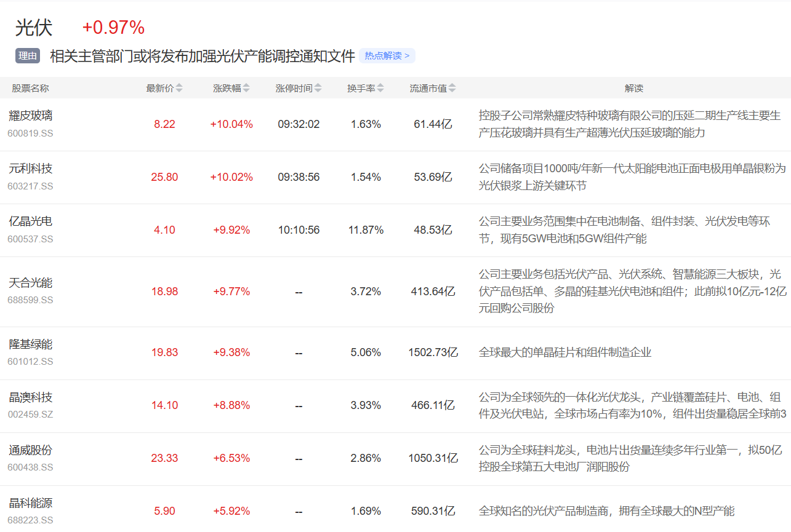
Task: Click the 理由 tag badge
Action: coord(28,56)
